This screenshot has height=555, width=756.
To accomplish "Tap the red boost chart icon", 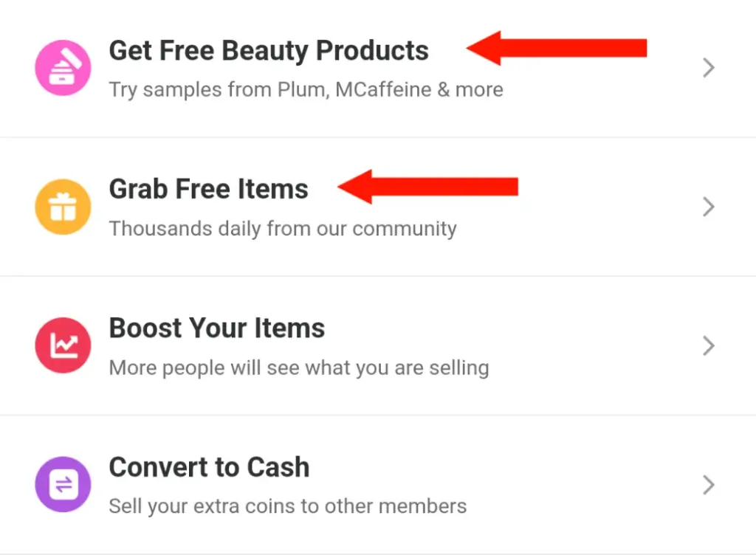I will click(63, 345).
